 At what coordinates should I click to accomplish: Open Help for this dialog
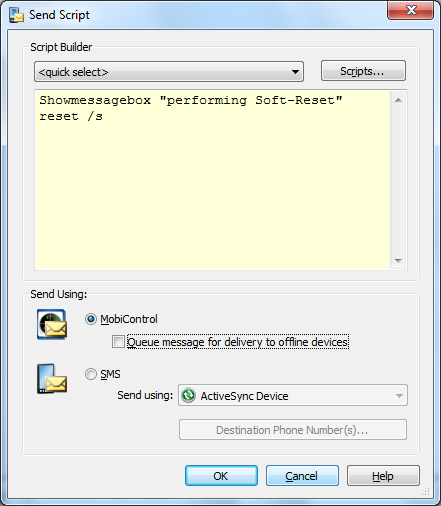383,476
